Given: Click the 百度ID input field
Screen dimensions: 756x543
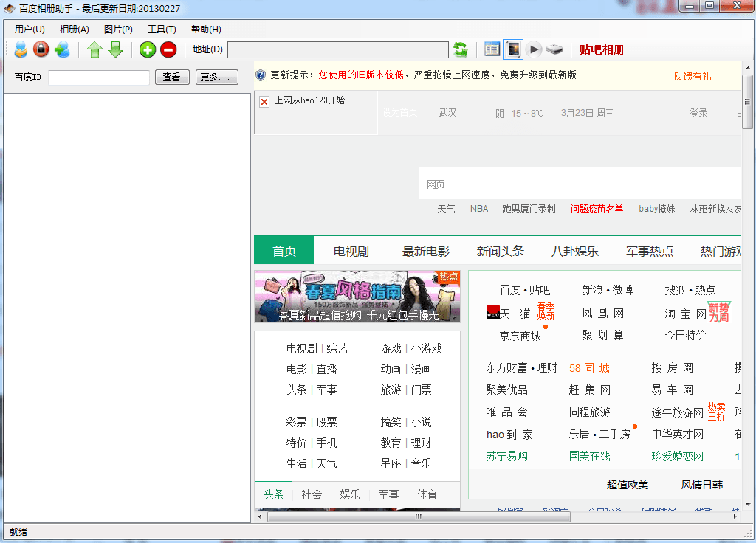Looking at the screenshot, I should (x=99, y=77).
